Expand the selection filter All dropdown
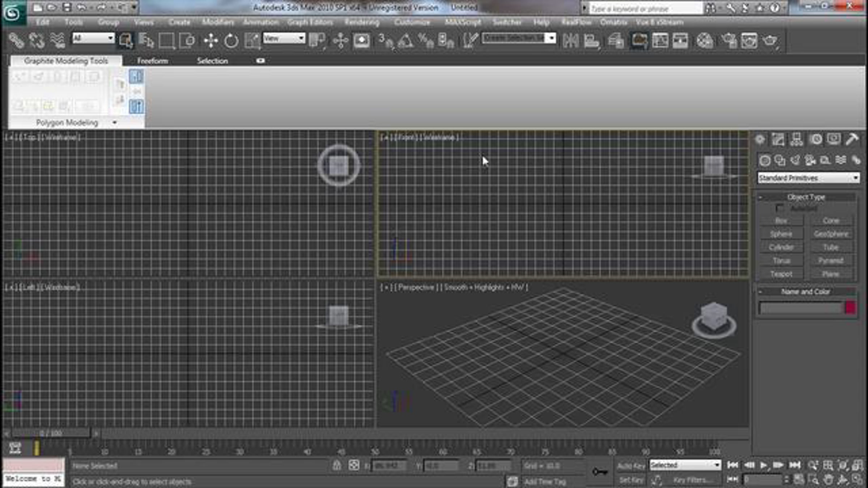The image size is (868, 488). [x=93, y=38]
